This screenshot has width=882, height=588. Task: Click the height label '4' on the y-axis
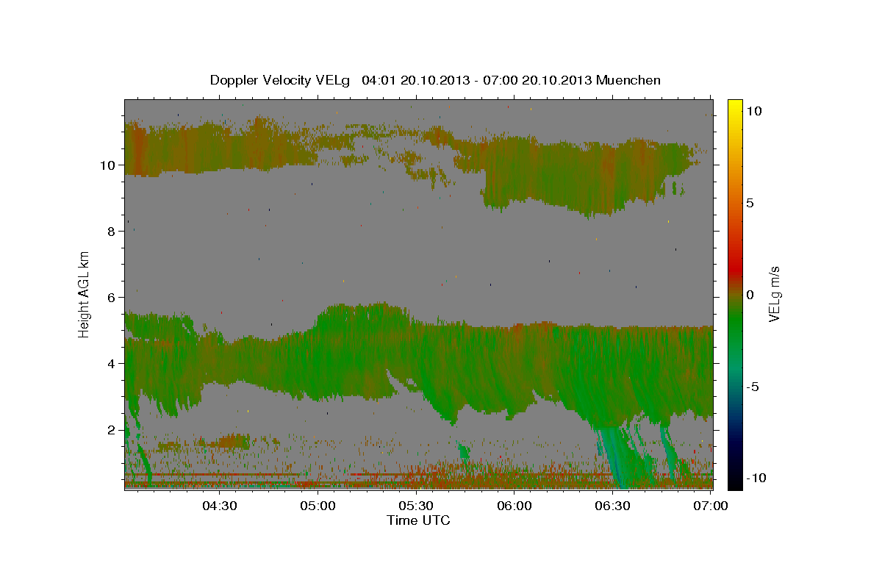point(111,363)
